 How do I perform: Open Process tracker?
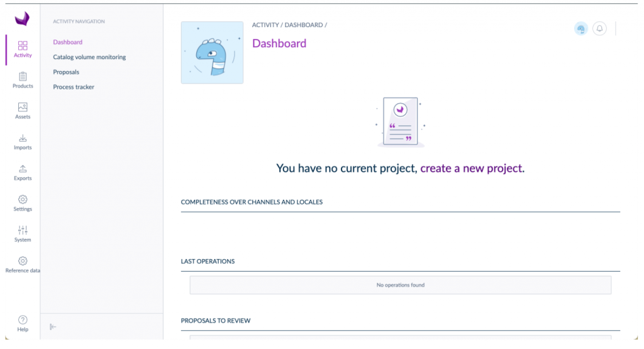[x=74, y=87]
